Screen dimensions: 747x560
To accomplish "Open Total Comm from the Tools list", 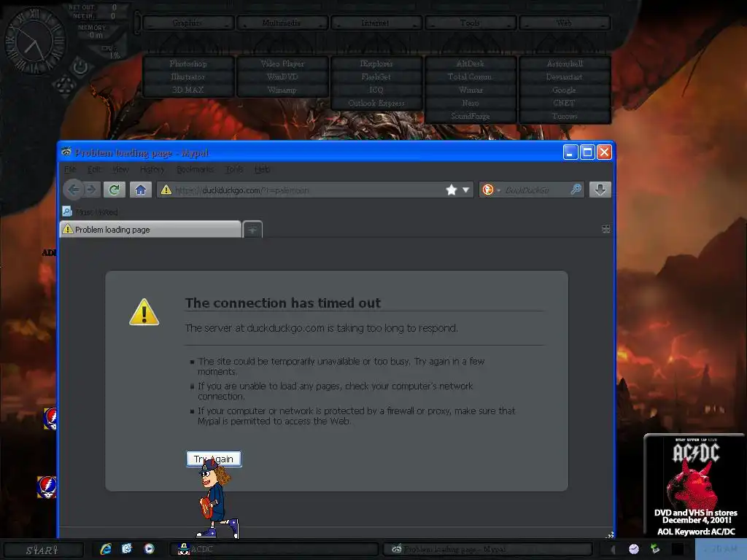I will coord(470,77).
